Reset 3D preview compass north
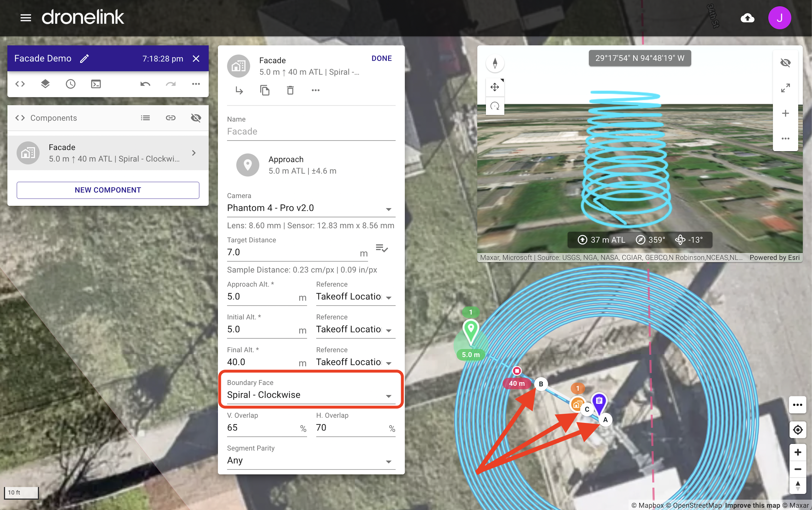Viewport: 812px width, 510px height. [x=495, y=63]
